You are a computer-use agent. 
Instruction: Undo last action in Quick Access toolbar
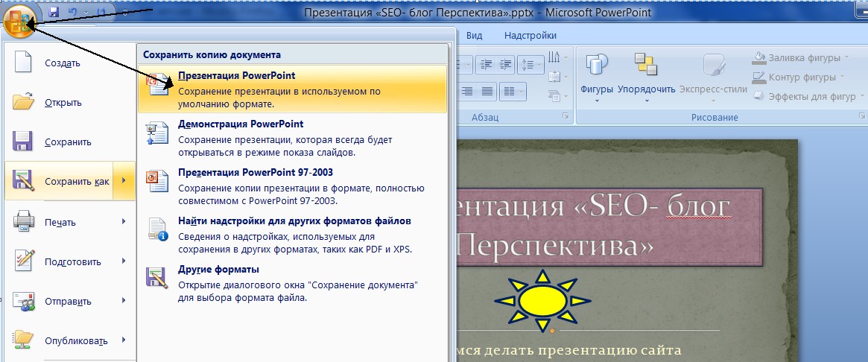(74, 12)
